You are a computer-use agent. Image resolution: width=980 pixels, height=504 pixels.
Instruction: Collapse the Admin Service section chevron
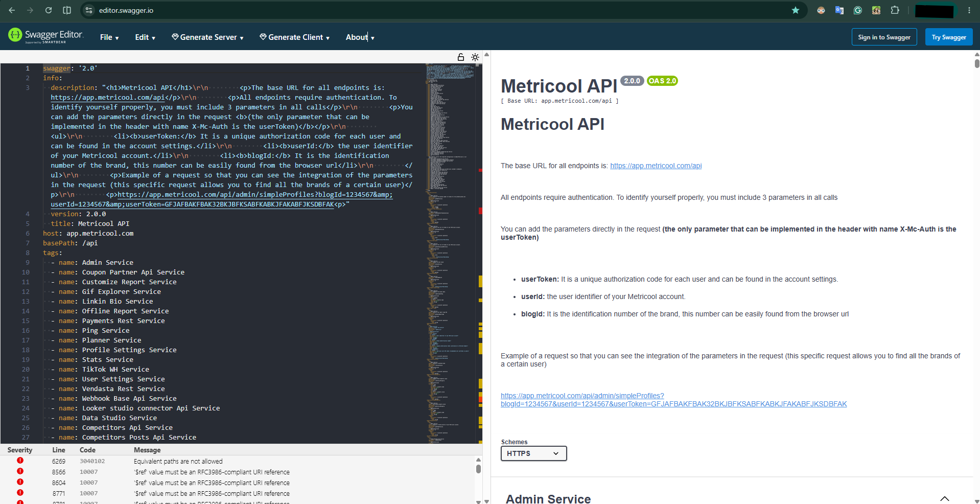(x=944, y=499)
